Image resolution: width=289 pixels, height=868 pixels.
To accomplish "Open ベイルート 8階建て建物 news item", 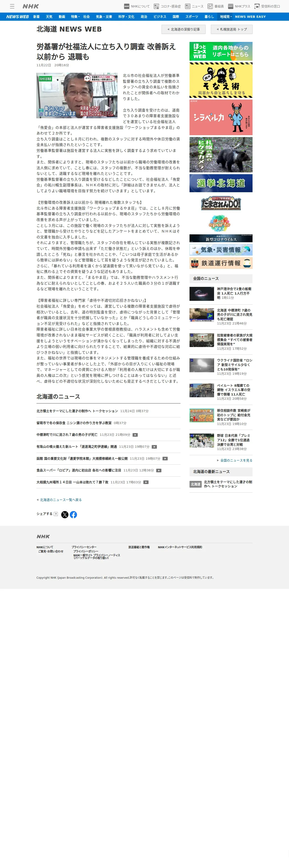I will 221,392.
